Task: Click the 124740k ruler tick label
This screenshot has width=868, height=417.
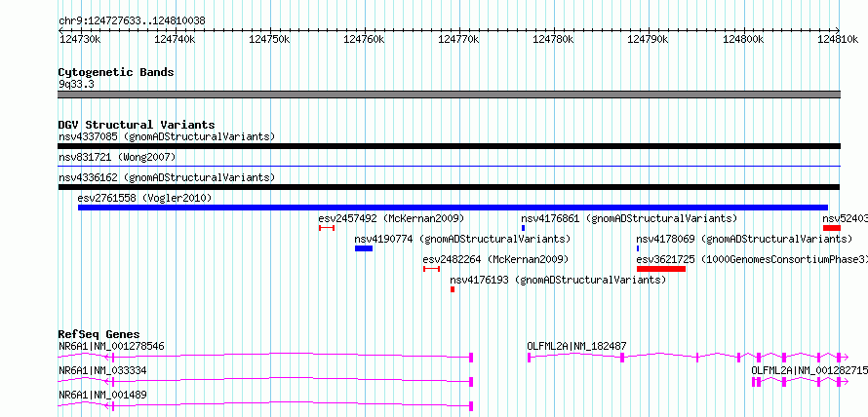Action: [x=175, y=39]
